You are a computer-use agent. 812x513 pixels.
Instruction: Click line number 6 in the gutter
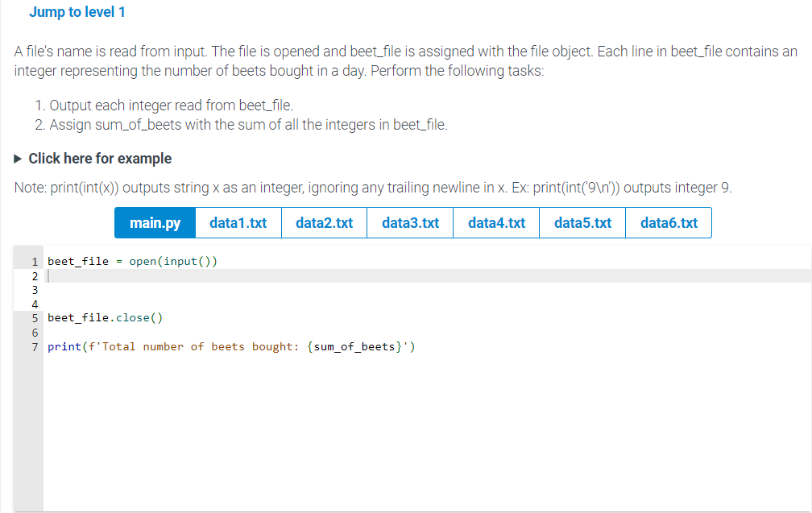34,332
